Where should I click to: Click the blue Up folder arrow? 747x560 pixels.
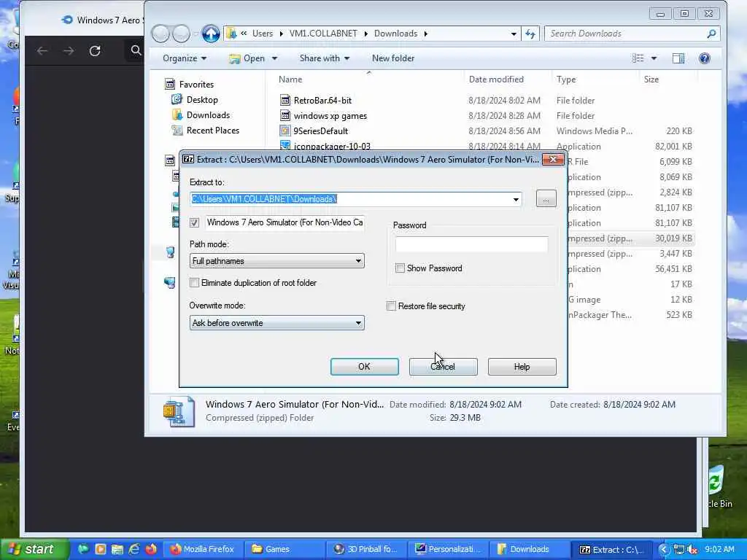click(x=211, y=34)
